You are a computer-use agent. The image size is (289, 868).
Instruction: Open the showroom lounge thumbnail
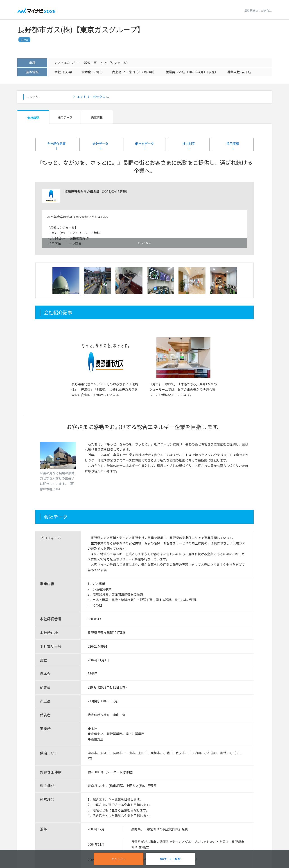[x=224, y=281]
